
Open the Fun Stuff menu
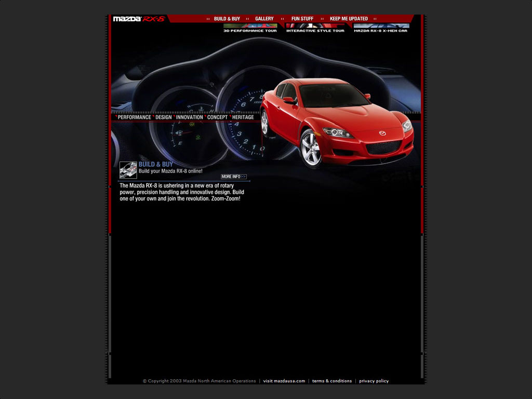[x=302, y=19]
